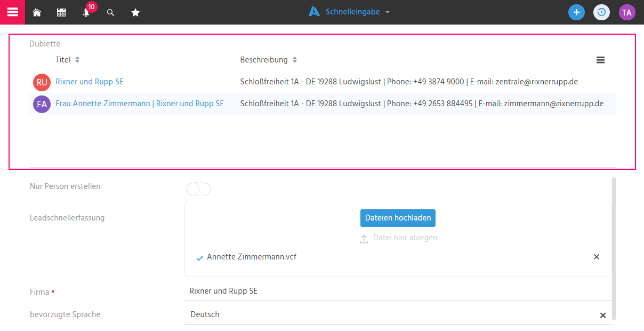Screen dimensions: 644x331
Task: Click the Dateien hochladen button
Action: pyautogui.click(x=398, y=218)
